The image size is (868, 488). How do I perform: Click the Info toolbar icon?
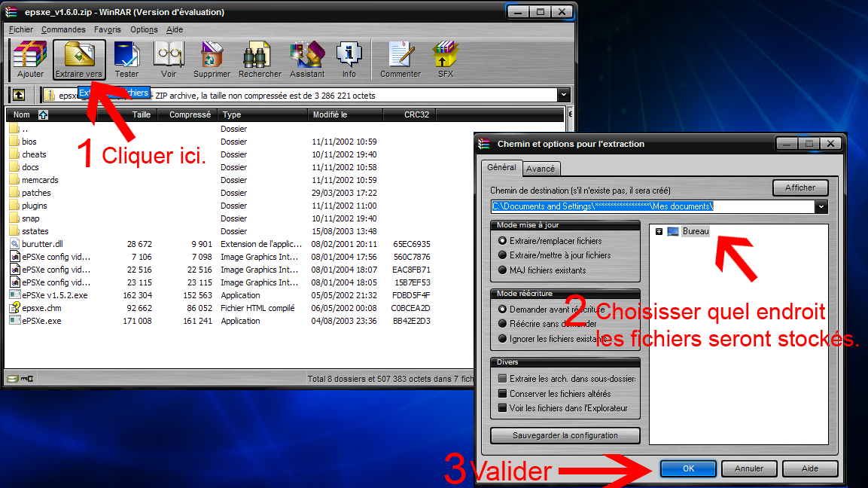click(x=349, y=59)
